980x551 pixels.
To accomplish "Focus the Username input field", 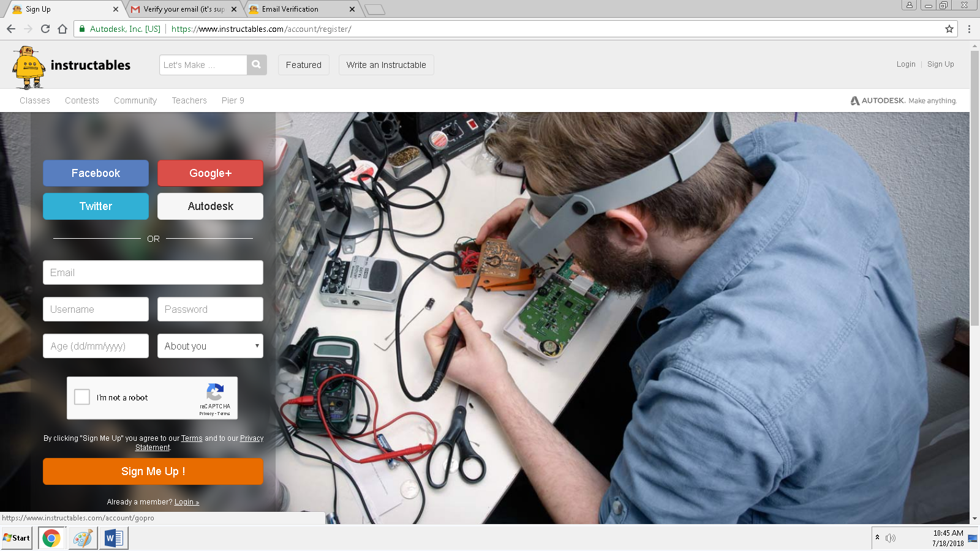I will [96, 309].
